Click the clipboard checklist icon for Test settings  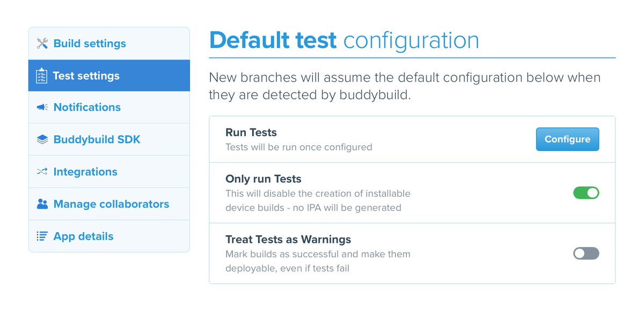click(x=41, y=76)
